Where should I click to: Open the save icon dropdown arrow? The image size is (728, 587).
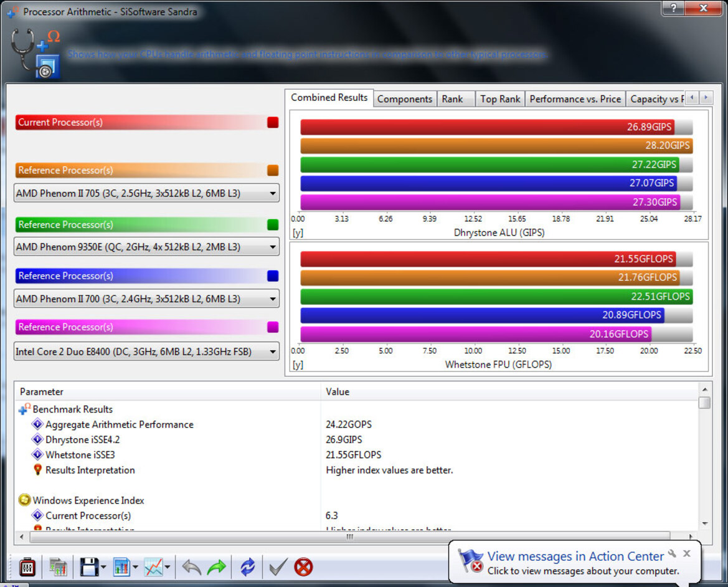pyautogui.click(x=103, y=567)
